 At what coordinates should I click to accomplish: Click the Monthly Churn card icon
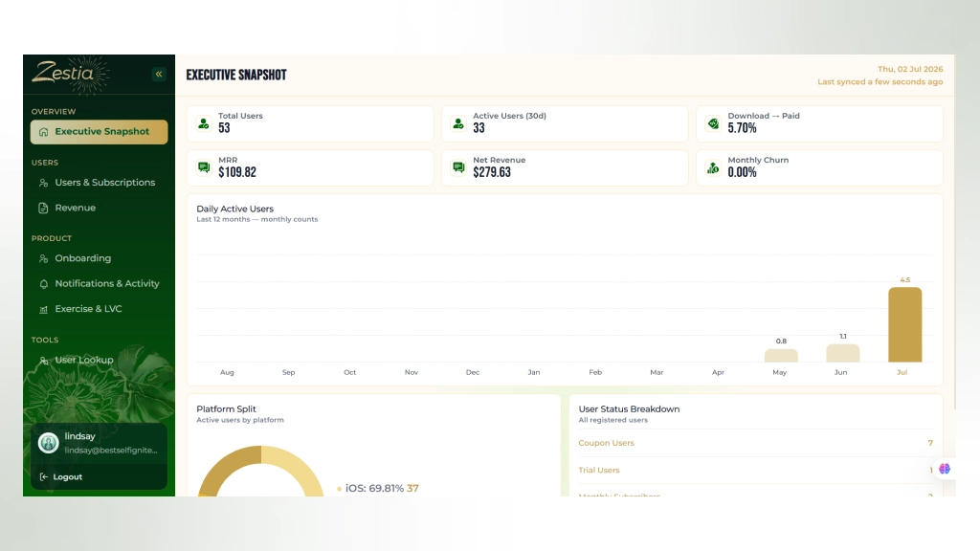(x=713, y=167)
